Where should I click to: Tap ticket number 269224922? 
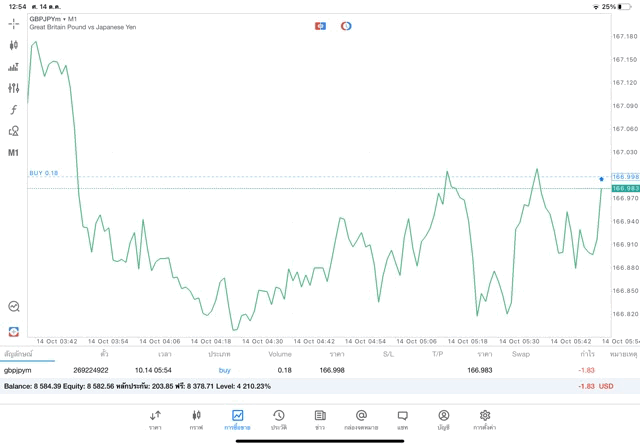(x=91, y=370)
